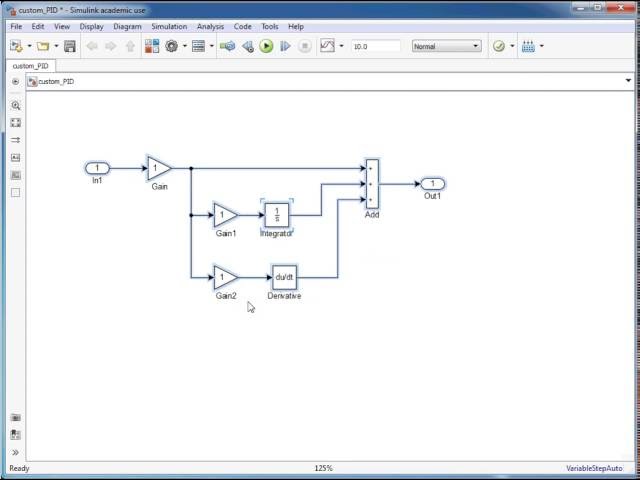Click the manage viewmarks icon at bottom
Screen dimensions: 640x480
(16, 435)
